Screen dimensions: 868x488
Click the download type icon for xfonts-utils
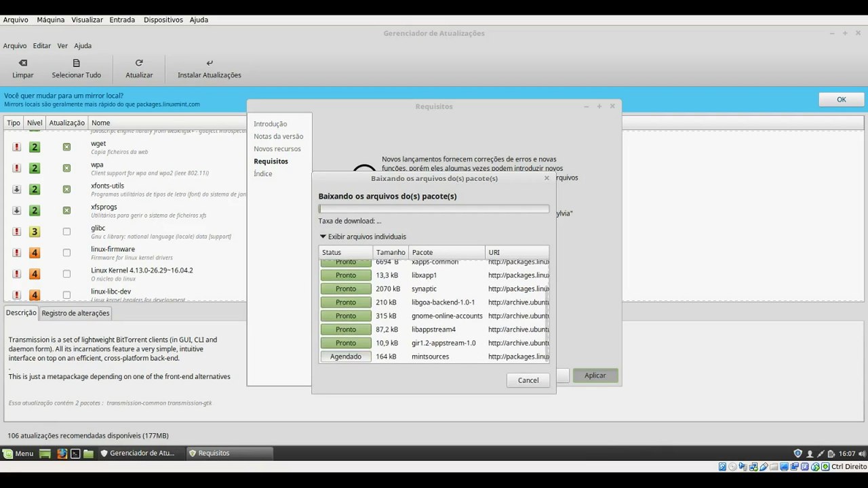[x=17, y=189]
